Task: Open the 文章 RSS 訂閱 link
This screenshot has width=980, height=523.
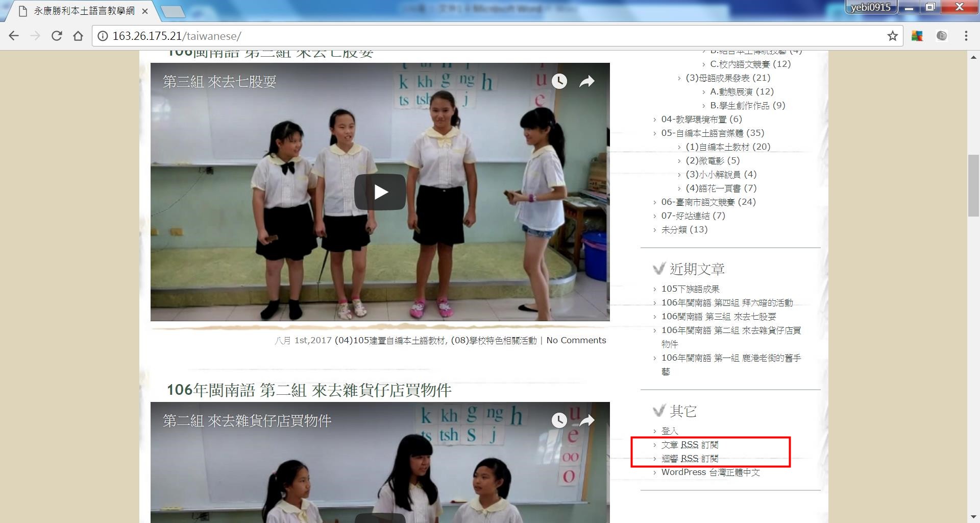Action: coord(690,445)
